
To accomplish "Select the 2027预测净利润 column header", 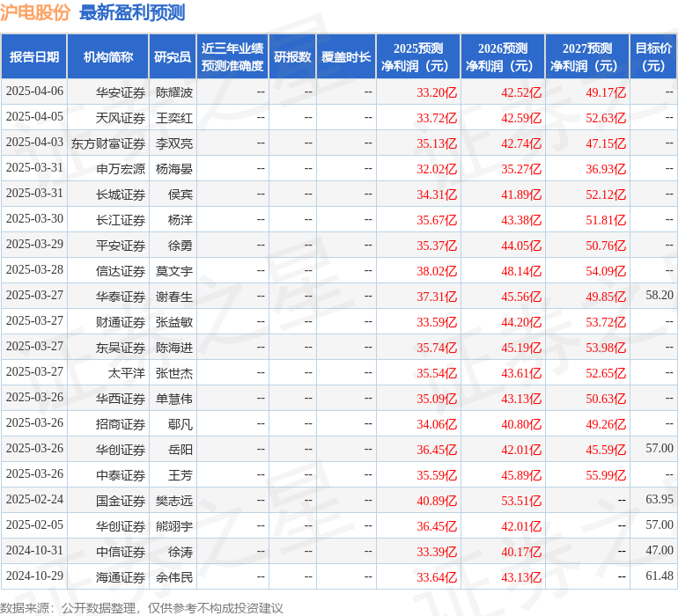I will [x=587, y=56].
